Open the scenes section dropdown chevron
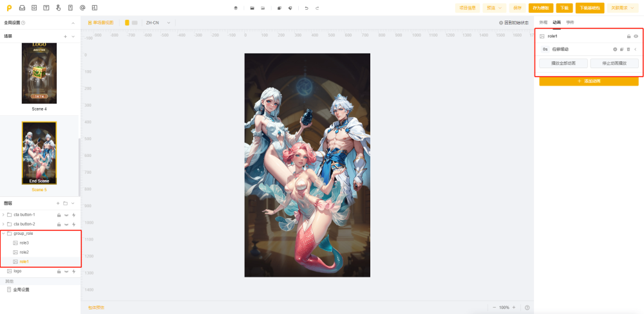The width and height of the screenshot is (644, 314). (x=73, y=37)
